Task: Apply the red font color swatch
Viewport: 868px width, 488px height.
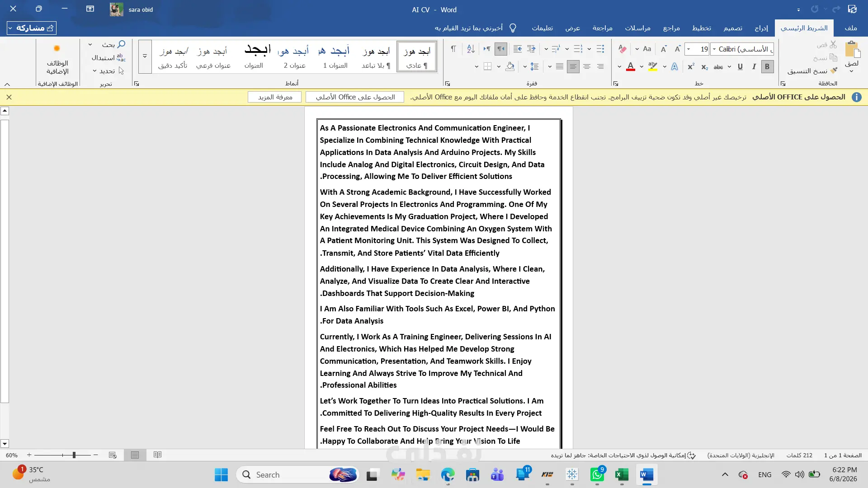Action: coord(631,67)
